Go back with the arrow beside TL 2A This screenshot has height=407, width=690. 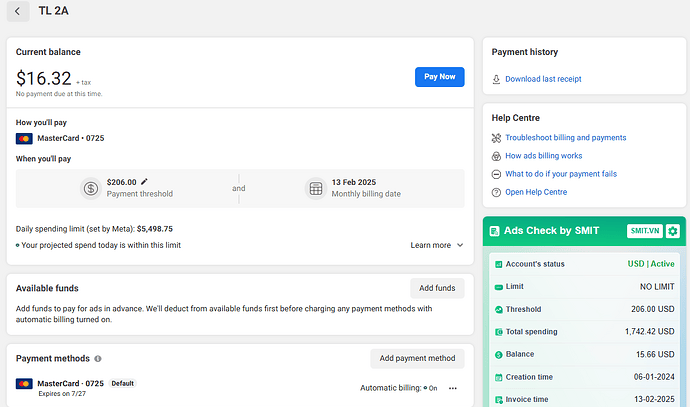coord(18,11)
